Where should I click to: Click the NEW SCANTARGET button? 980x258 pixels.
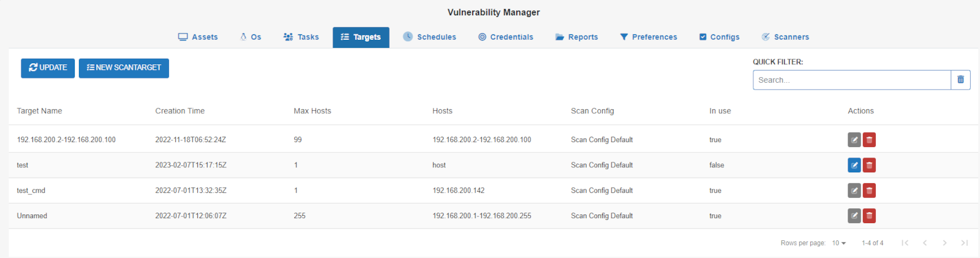[124, 68]
